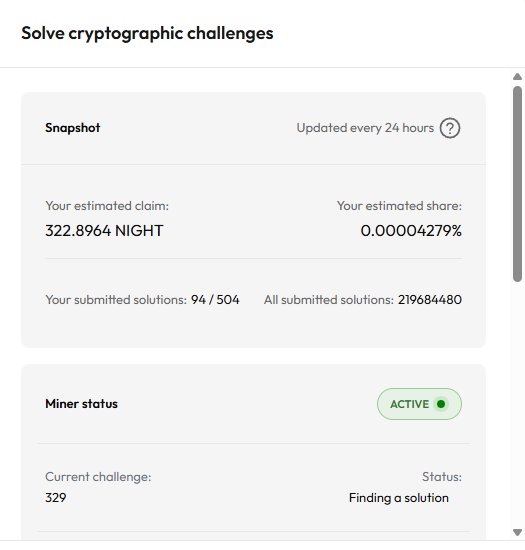Click the Updated every 24 hours label

(x=365, y=128)
